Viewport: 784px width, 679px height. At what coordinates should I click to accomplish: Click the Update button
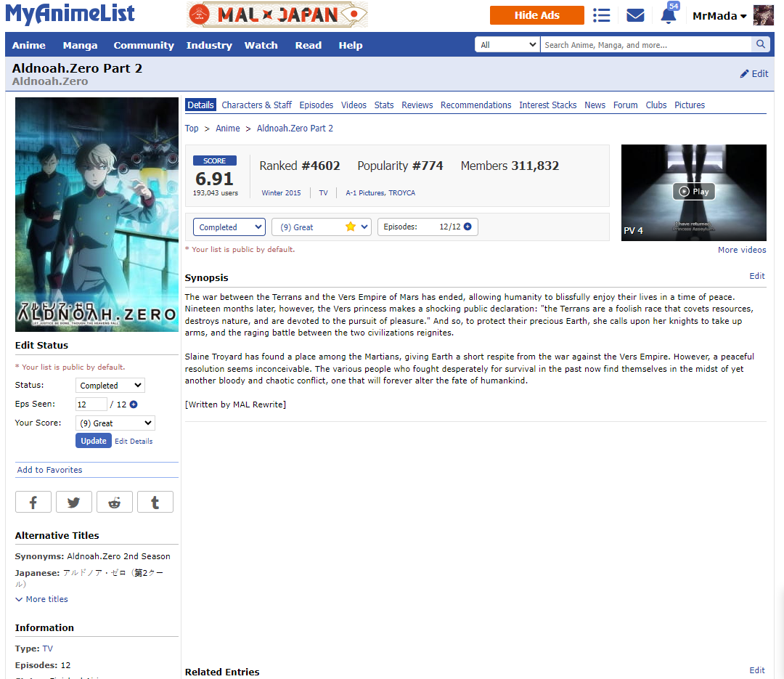point(94,441)
